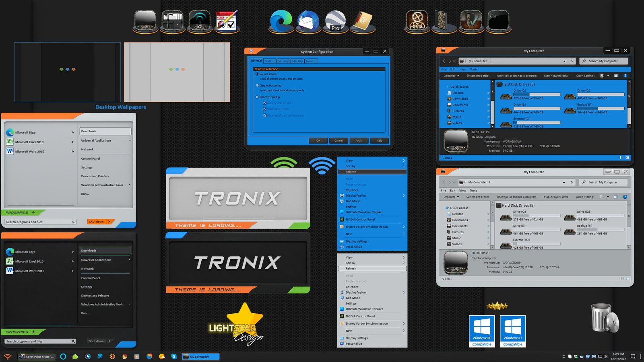Open Downloads in dark My Computer sidebar
Image resolution: width=644 pixels, height=362 pixels.
460,99
